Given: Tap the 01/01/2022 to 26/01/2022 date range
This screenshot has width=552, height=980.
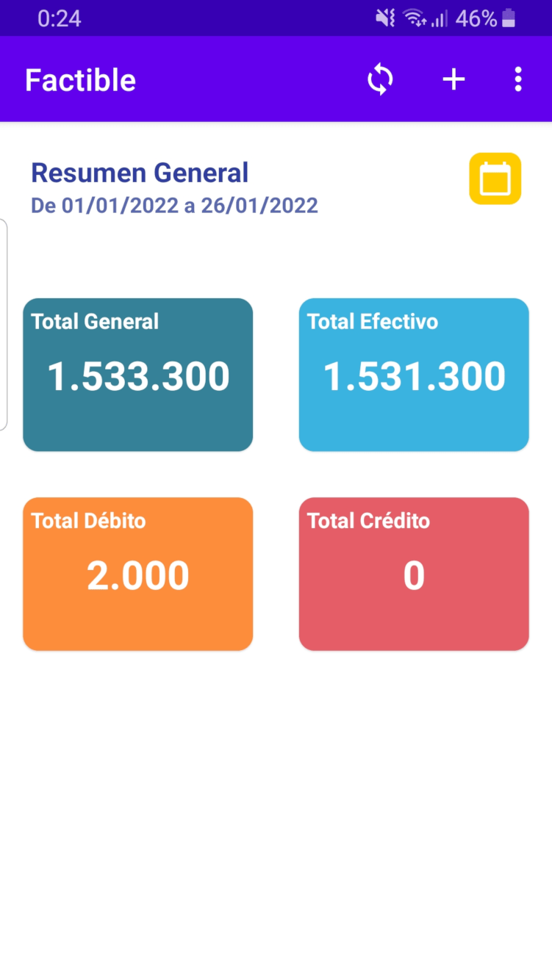Looking at the screenshot, I should pos(174,206).
